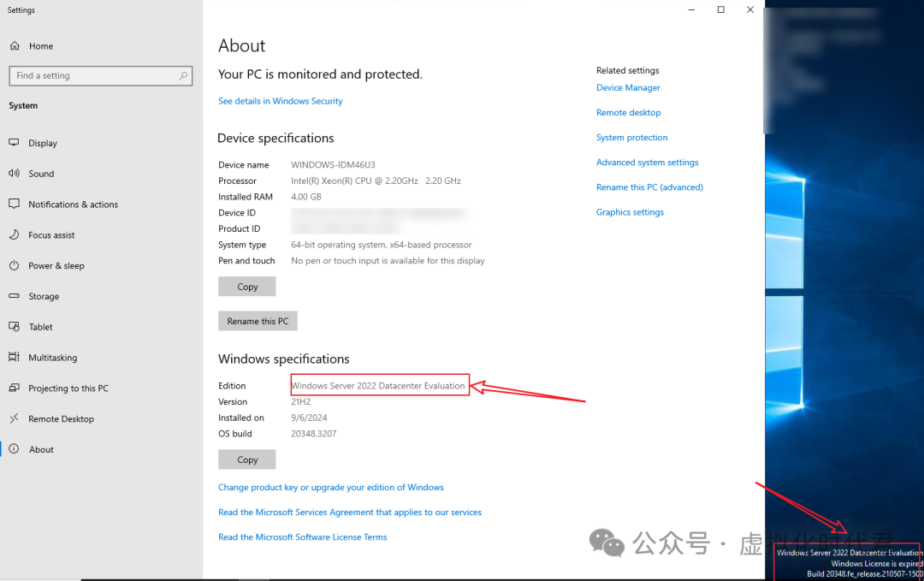Click the Rename this PC button
Image resolution: width=924 pixels, height=581 pixels.
(258, 321)
